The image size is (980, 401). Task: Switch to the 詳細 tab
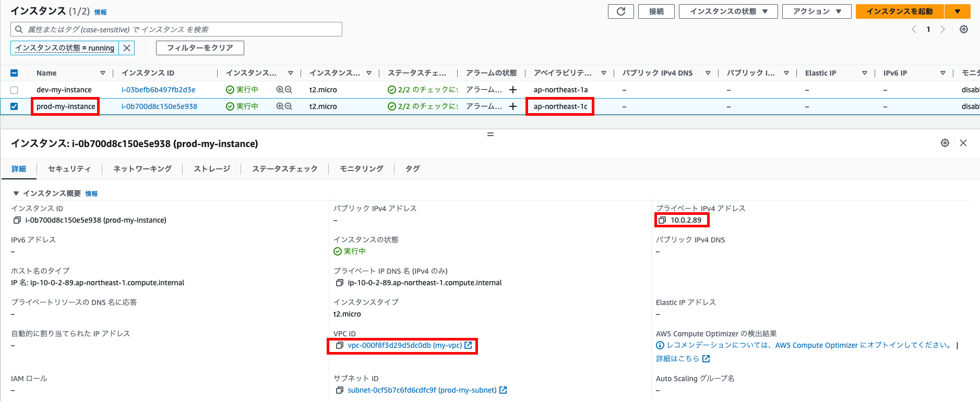tap(19, 169)
